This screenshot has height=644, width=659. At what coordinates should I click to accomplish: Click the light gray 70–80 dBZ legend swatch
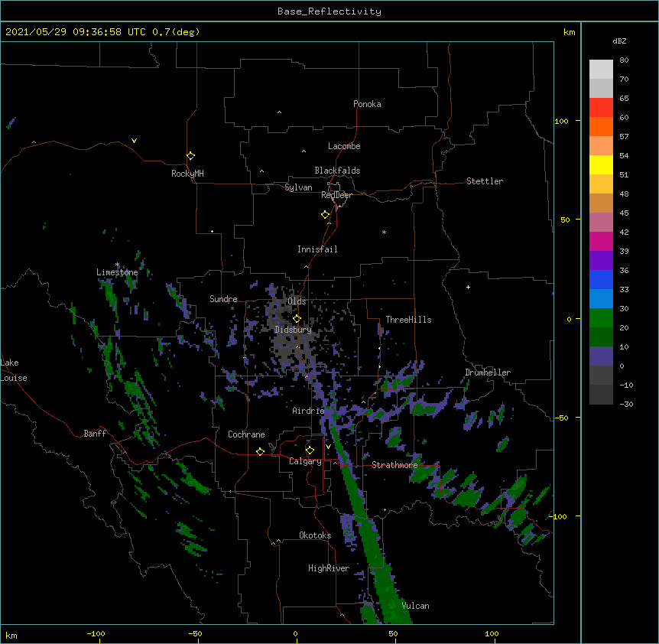pyautogui.click(x=601, y=70)
